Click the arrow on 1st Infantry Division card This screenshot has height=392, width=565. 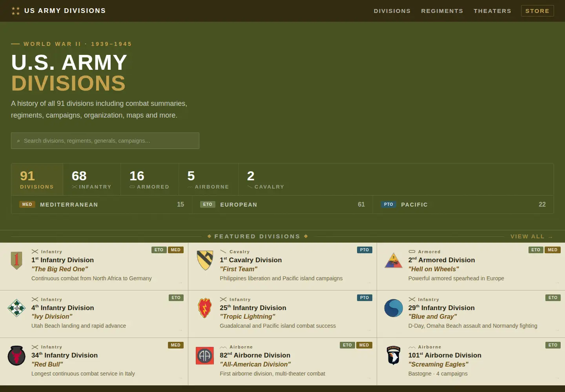click(x=180, y=283)
